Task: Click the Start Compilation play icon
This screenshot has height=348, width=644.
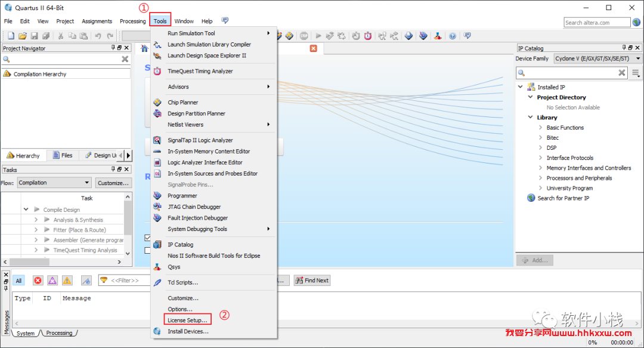Action: click(x=318, y=36)
